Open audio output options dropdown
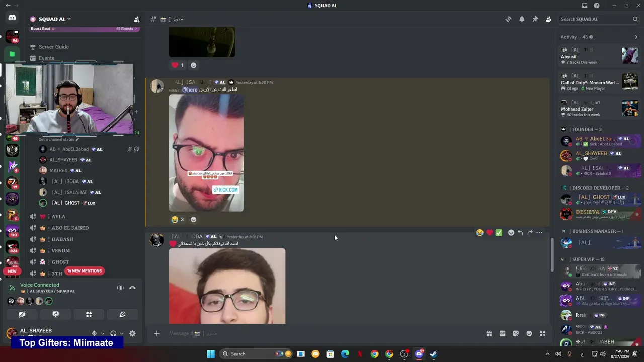This screenshot has width=644, height=362. 122,333
